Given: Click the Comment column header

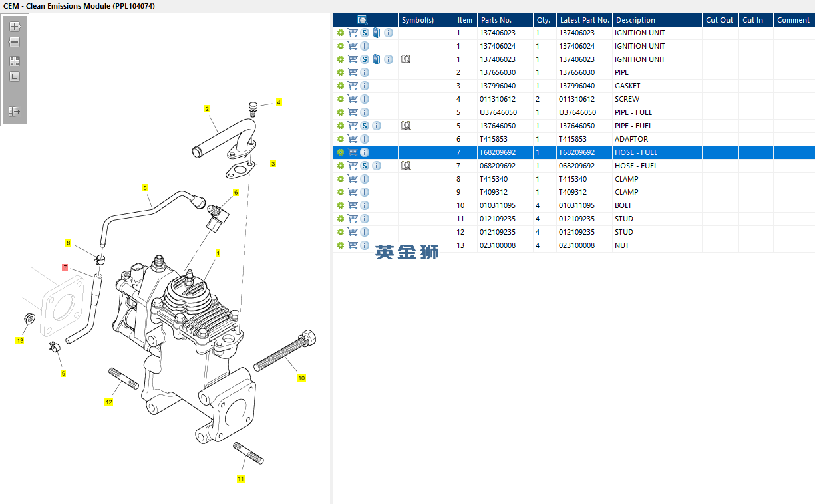Looking at the screenshot, I should coord(794,20).
